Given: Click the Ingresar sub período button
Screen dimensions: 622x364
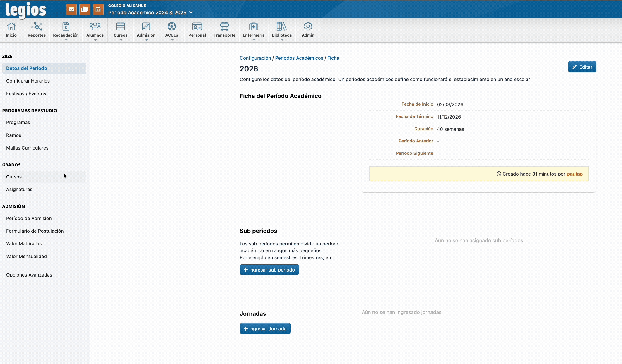Looking at the screenshot, I should [x=269, y=270].
